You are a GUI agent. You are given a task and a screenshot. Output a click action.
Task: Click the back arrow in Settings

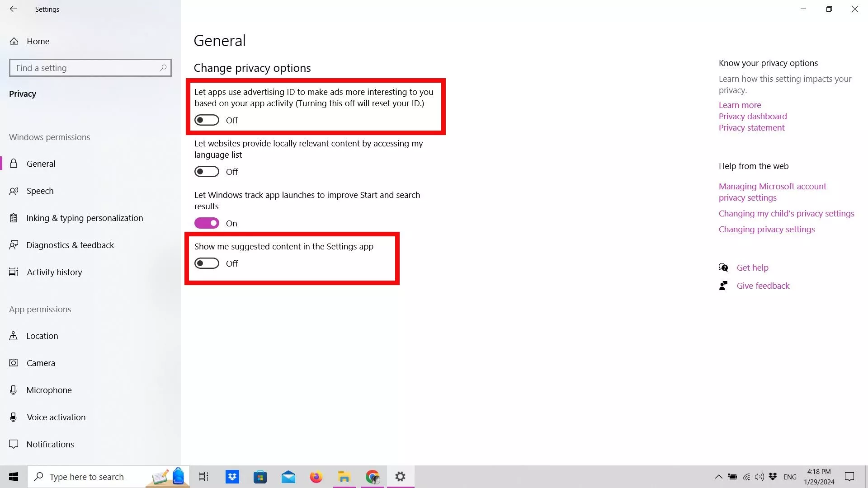point(13,9)
